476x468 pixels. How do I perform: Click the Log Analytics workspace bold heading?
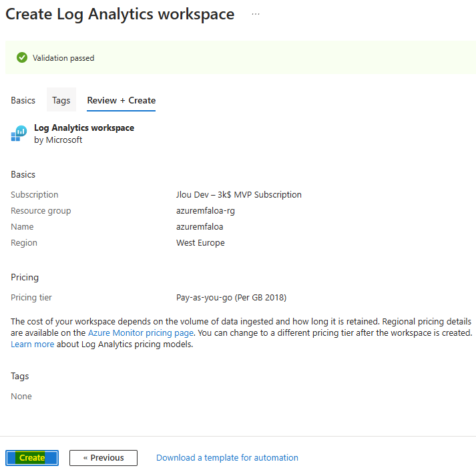84,128
